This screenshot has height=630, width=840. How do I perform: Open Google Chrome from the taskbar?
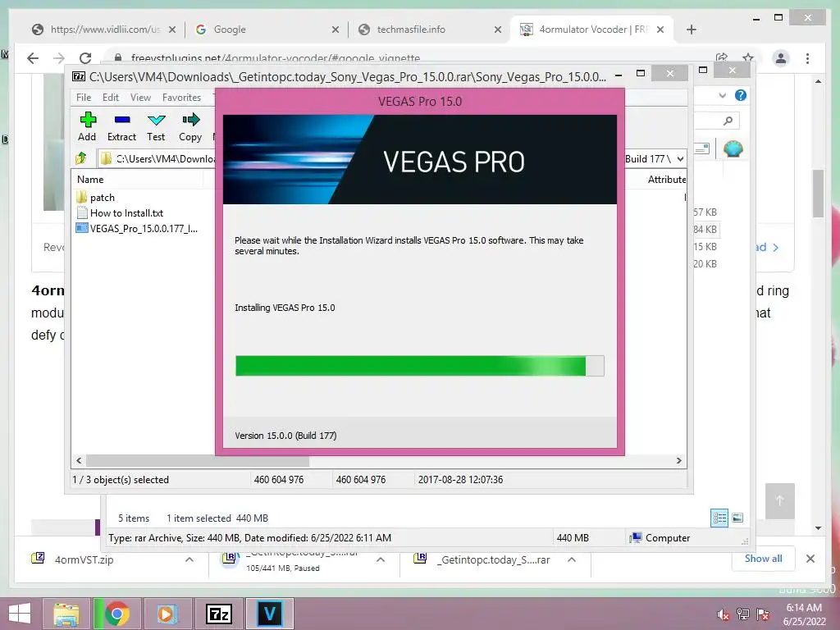116,614
